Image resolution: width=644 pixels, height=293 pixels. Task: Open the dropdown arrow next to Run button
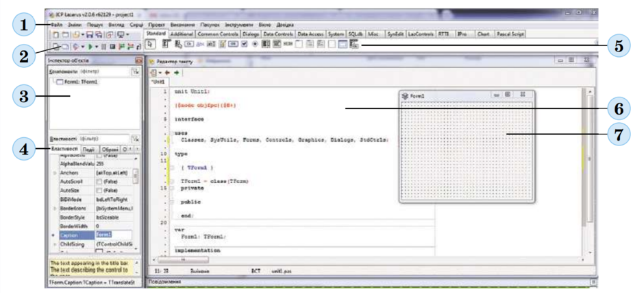(97, 47)
